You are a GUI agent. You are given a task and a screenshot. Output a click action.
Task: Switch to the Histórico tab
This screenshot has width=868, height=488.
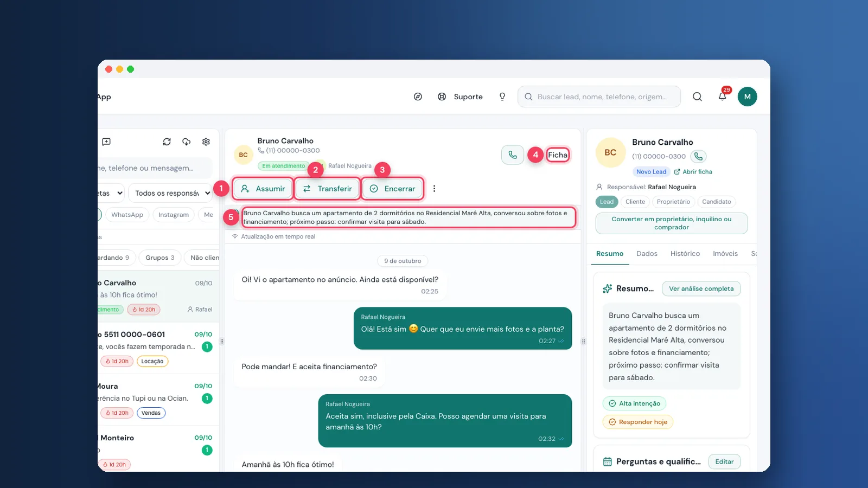(685, 254)
